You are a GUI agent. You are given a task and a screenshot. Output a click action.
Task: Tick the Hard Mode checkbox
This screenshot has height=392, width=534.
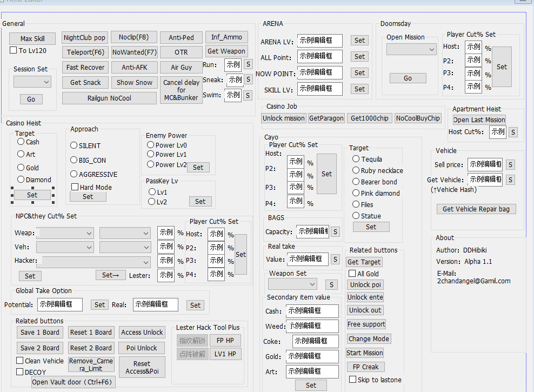(75, 187)
